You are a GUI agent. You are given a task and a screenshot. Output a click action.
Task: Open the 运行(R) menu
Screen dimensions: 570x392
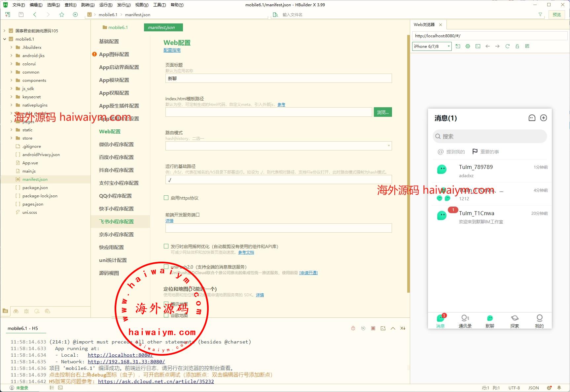[106, 5]
